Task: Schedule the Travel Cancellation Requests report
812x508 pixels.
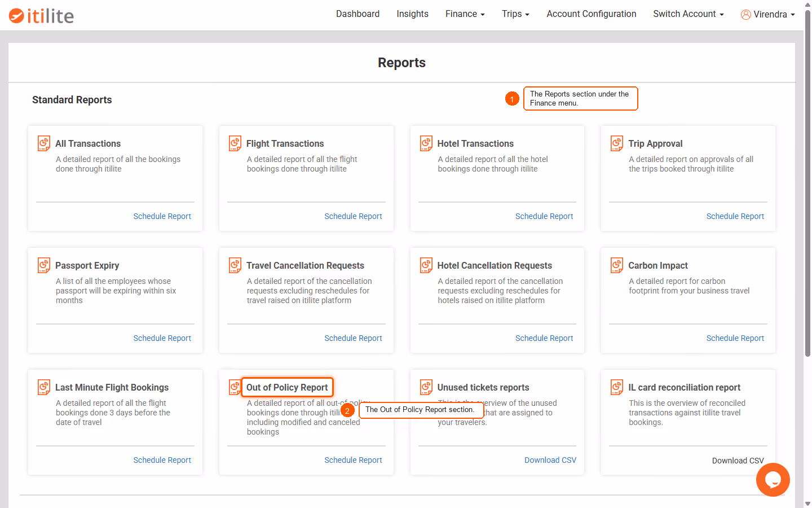Action: point(353,338)
